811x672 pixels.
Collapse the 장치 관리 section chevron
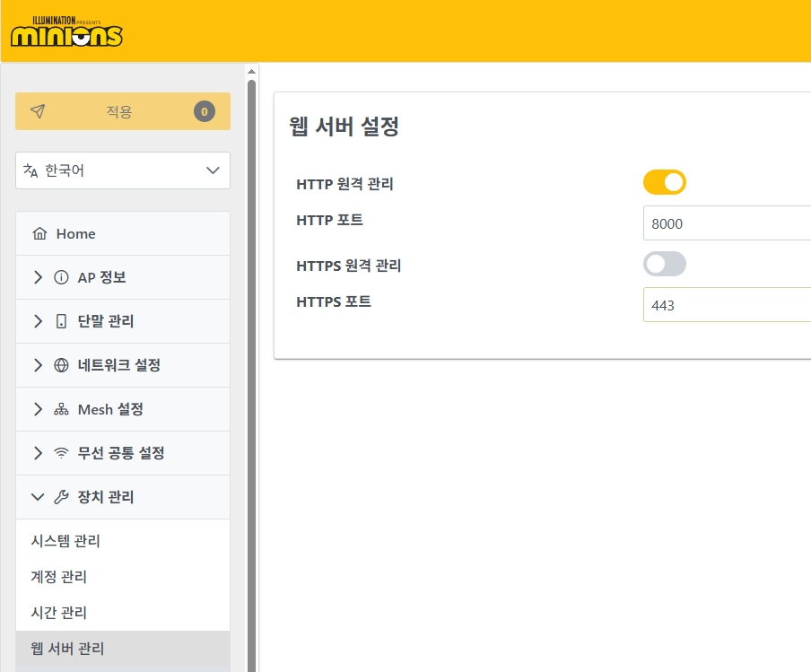click(x=37, y=498)
